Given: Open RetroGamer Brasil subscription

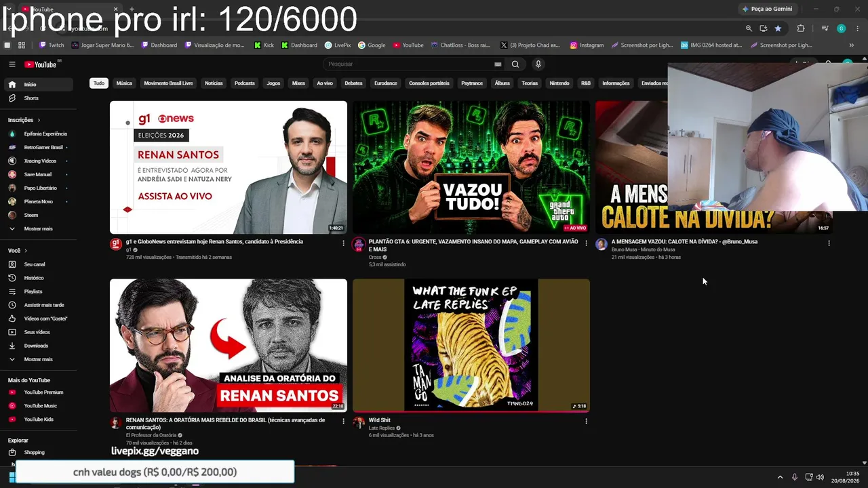Looking at the screenshot, I should [x=38, y=148].
